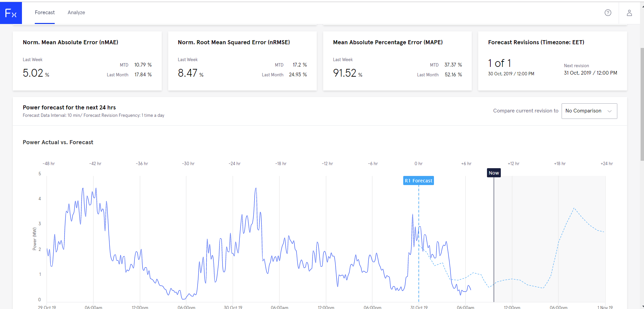Click the chevron arrow in comparison dropdown

pos(610,111)
